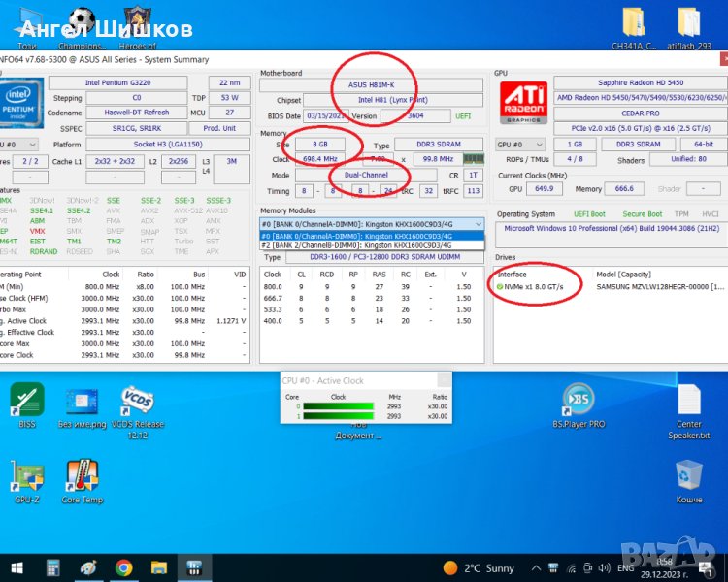Viewport: 728px width, 582px height.
Task: Click the ENG language indicator in tray
Action: 628,567
